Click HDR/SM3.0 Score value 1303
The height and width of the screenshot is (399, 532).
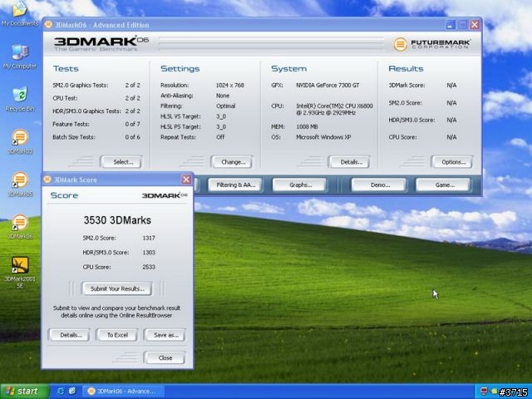[x=149, y=253]
